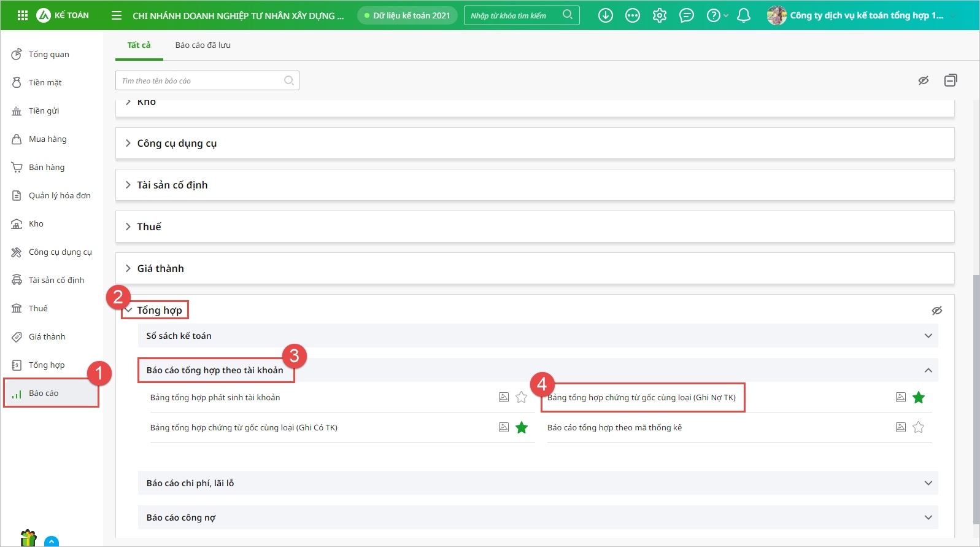Click the notification bell icon

pos(743,15)
